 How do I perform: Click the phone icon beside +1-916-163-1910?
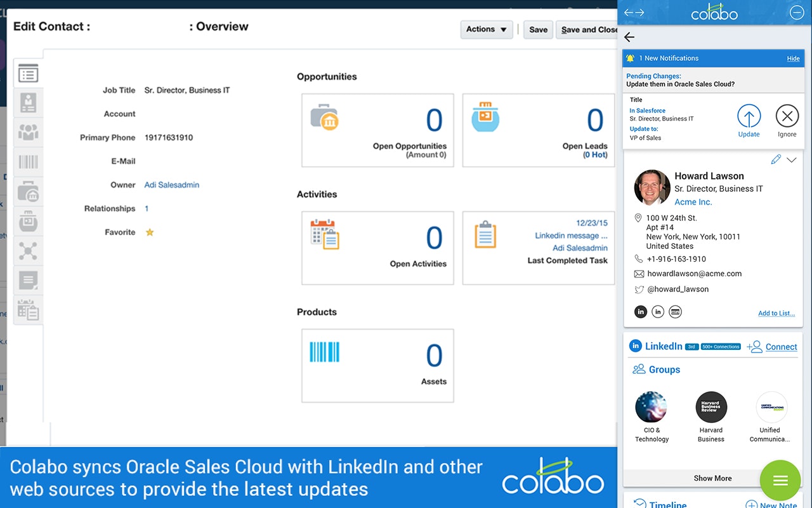[x=639, y=259]
